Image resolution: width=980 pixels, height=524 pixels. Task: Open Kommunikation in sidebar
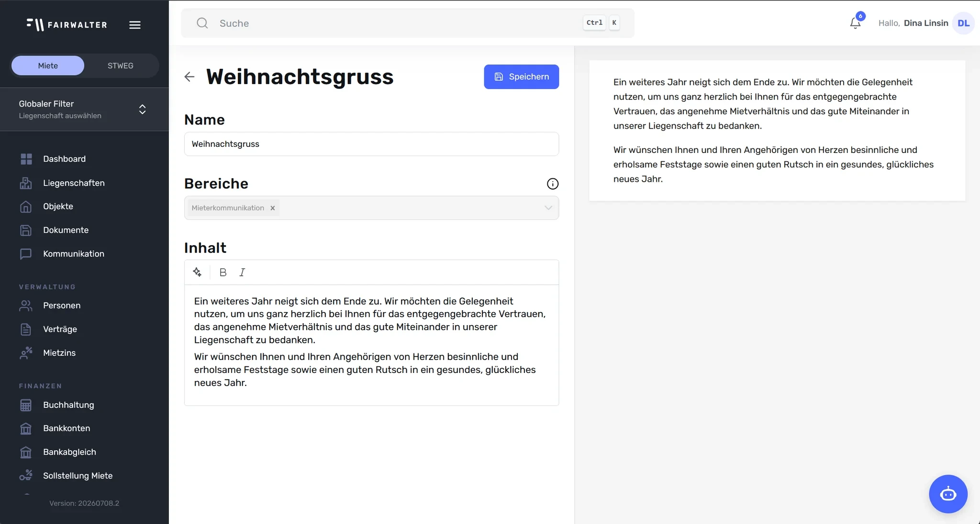74,254
